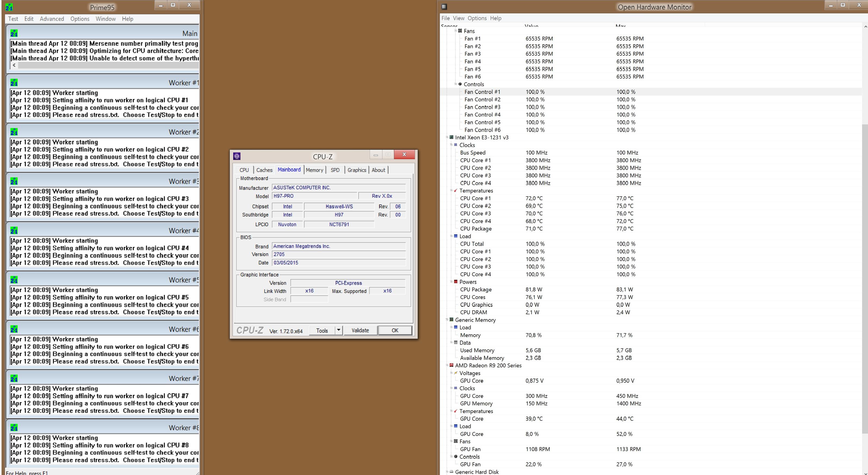Image resolution: width=868 pixels, height=475 pixels.
Task: Click the Generic Memory node icon
Action: [x=452, y=320]
